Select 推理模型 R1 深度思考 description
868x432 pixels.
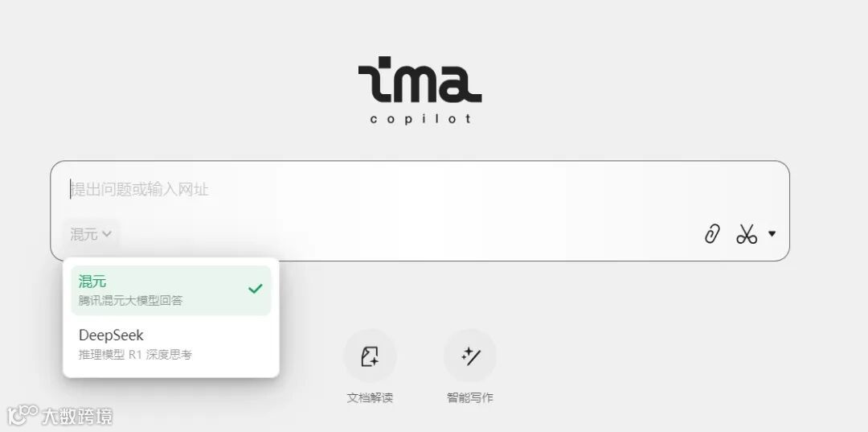(135, 355)
